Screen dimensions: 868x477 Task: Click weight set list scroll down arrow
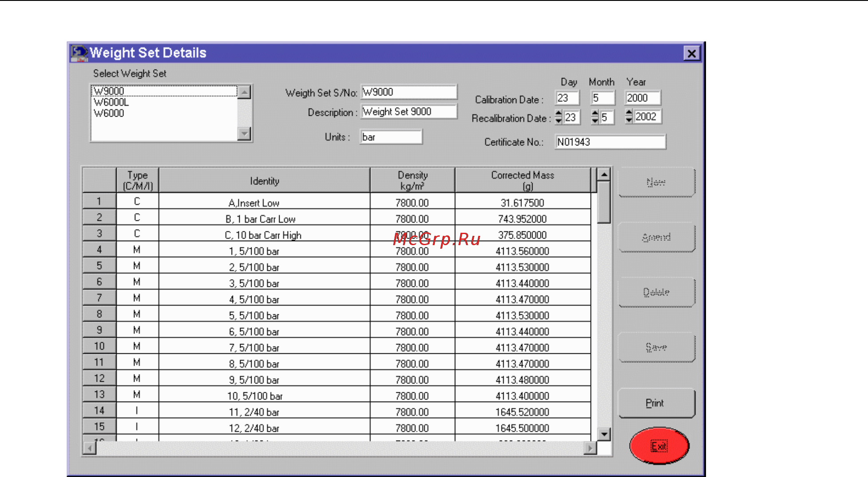point(245,133)
